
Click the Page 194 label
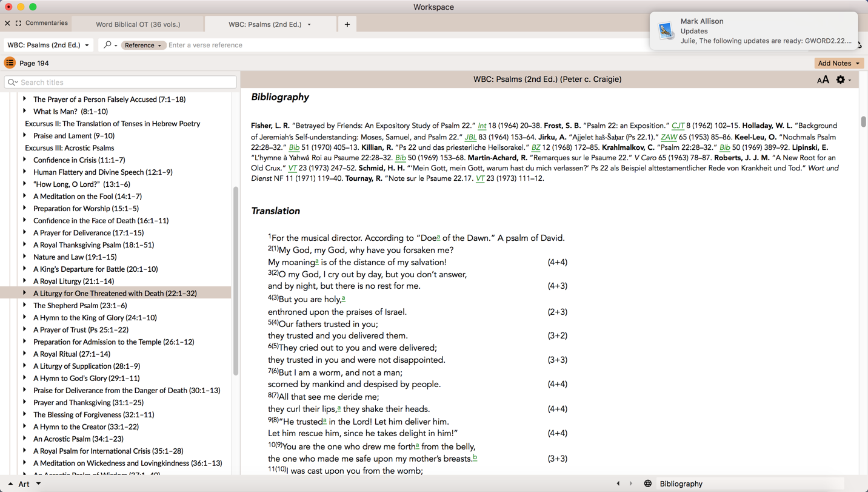34,63
